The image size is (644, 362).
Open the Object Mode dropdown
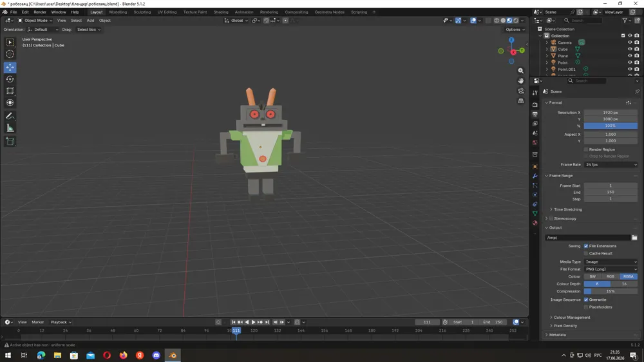35,21
